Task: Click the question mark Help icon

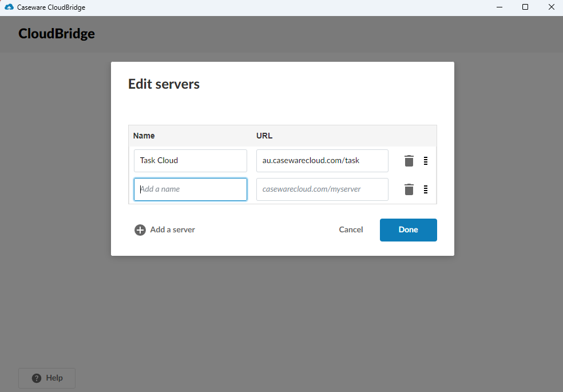Action: point(37,378)
